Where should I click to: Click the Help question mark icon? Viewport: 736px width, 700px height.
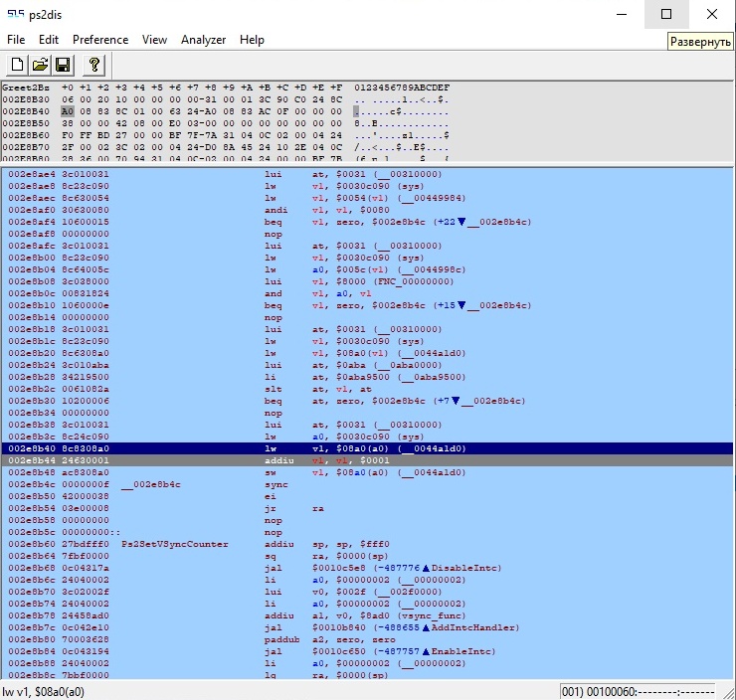click(93, 65)
